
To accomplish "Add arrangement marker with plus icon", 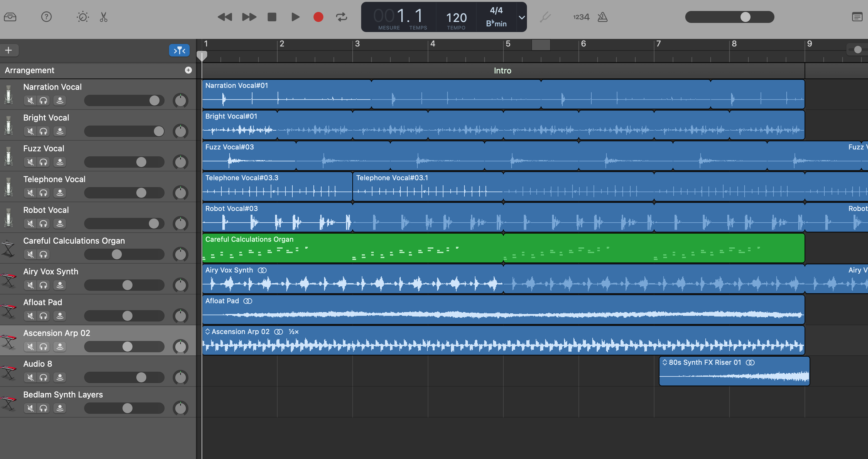I will (x=188, y=70).
